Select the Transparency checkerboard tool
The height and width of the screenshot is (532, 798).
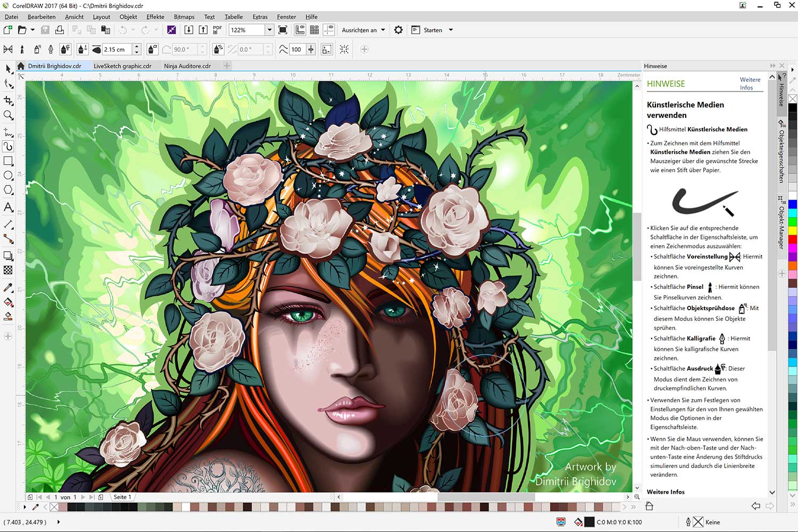click(8, 270)
